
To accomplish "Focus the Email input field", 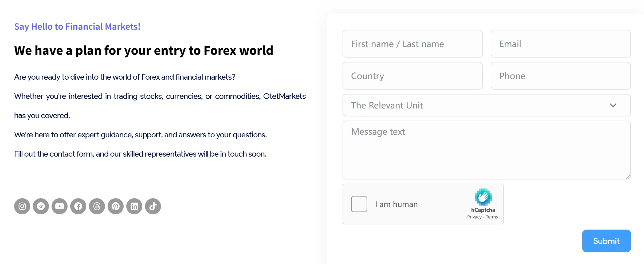I will (x=561, y=44).
